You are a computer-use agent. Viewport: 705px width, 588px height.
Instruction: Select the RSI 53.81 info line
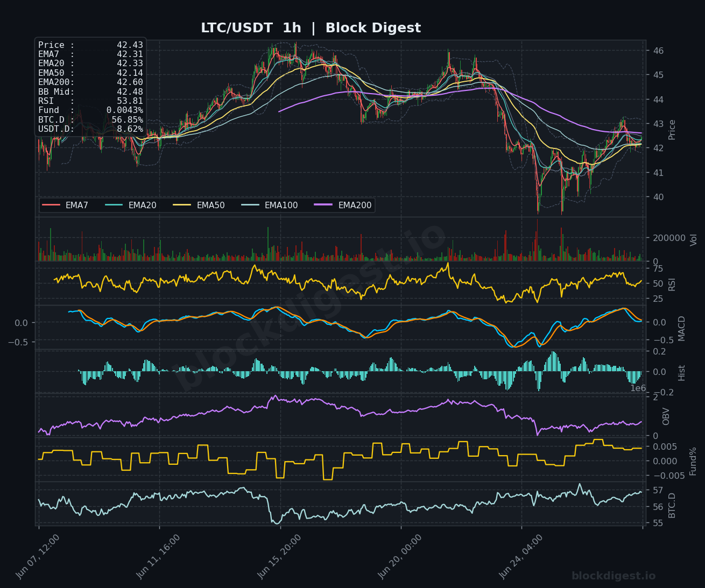pyautogui.click(x=90, y=101)
